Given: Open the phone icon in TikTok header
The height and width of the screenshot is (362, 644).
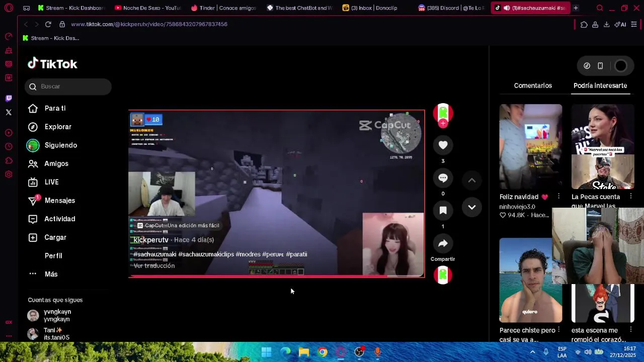Looking at the screenshot, I should click(600, 66).
